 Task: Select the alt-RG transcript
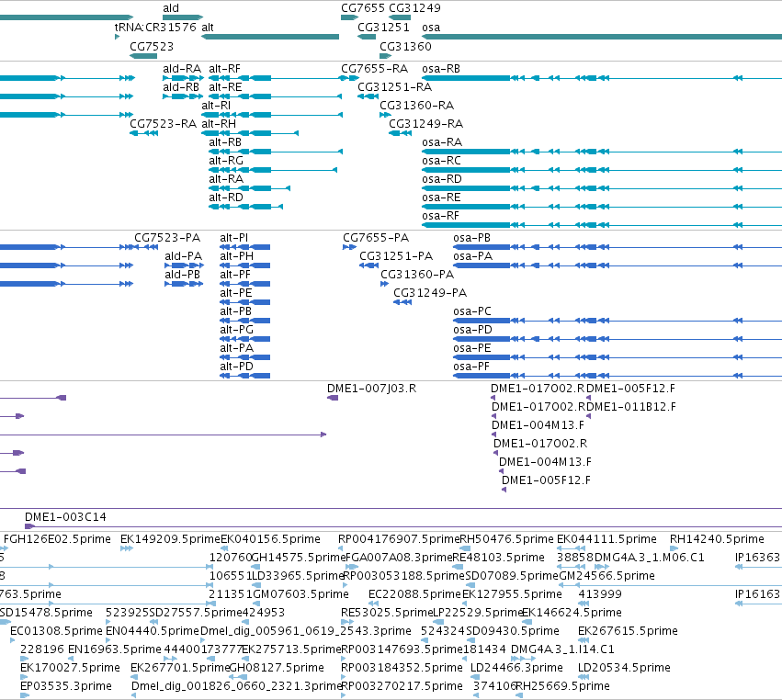point(273,170)
